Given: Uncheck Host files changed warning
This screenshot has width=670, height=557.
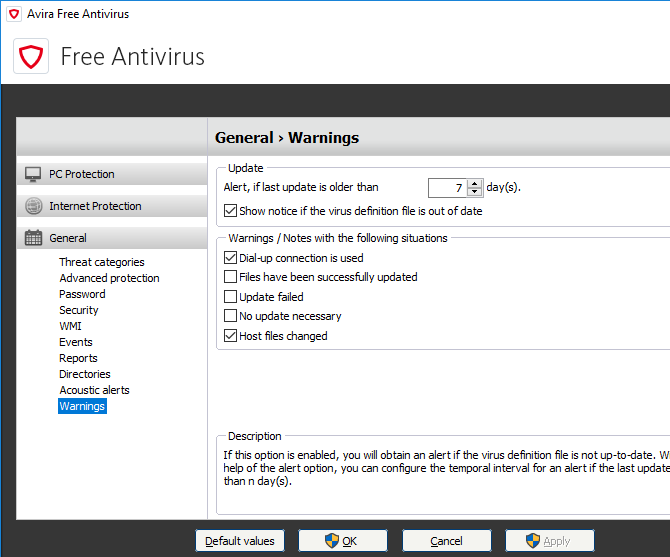Looking at the screenshot, I should (x=230, y=336).
